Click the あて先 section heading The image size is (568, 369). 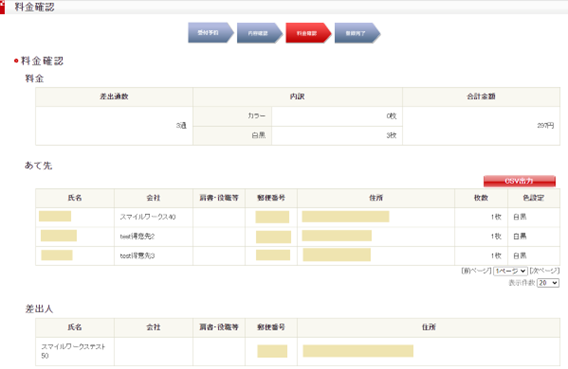tap(38, 166)
